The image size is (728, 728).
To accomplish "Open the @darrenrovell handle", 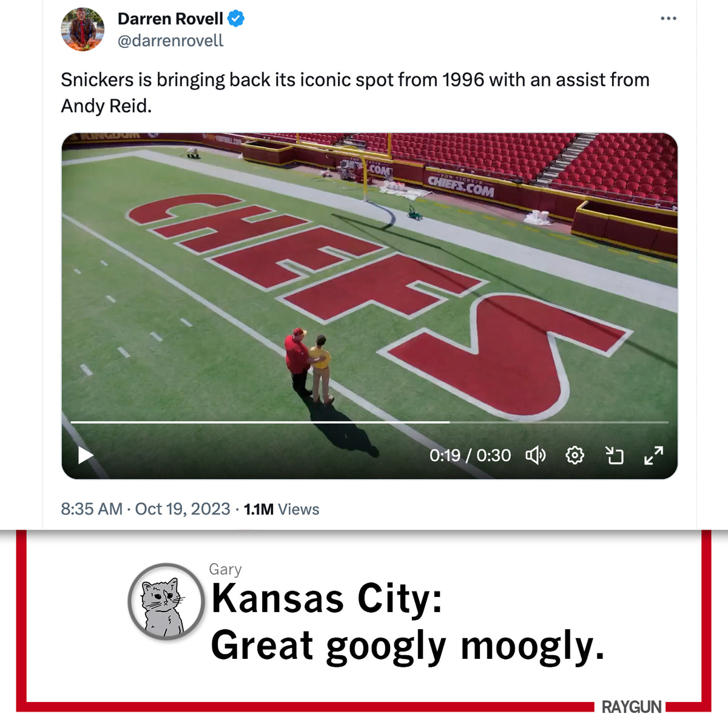I will [170, 41].
